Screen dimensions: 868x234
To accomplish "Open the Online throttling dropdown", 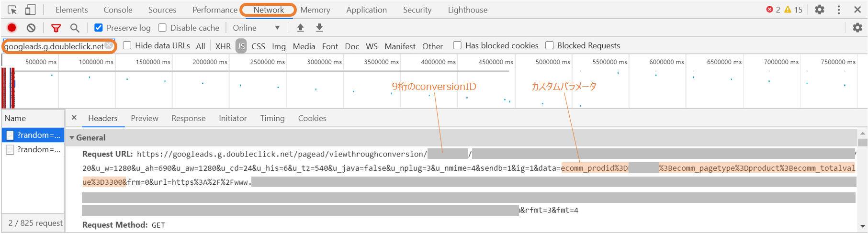I will coord(256,28).
